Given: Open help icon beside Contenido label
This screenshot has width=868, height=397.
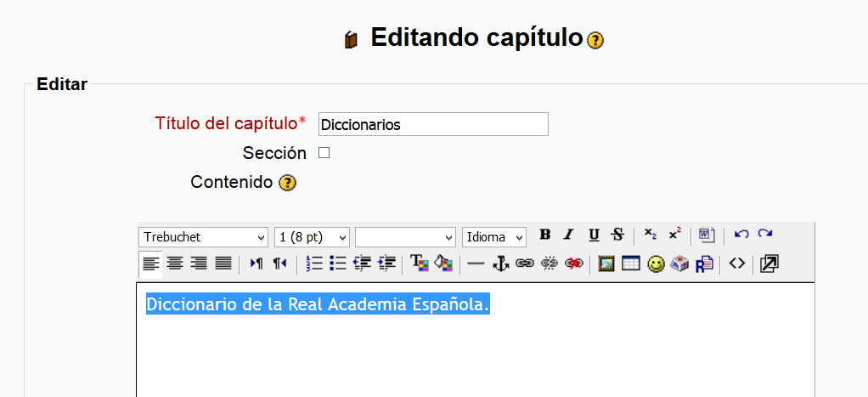Looking at the screenshot, I should click(287, 183).
